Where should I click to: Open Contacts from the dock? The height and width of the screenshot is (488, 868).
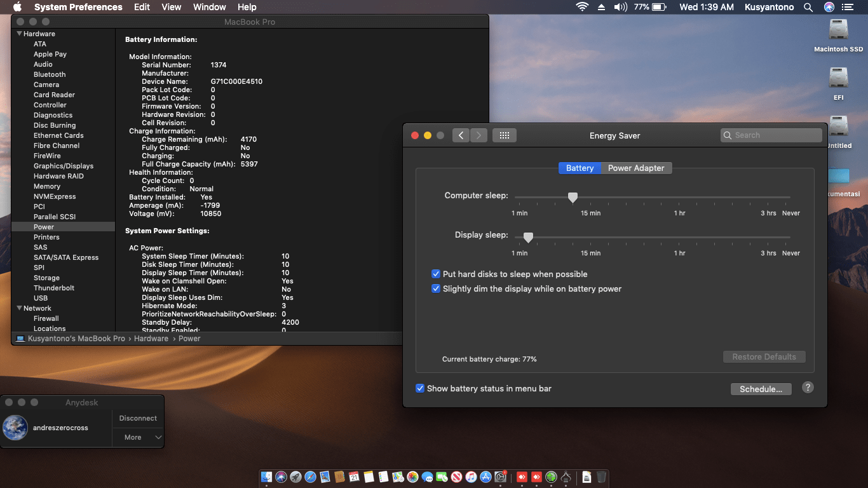[339, 477]
